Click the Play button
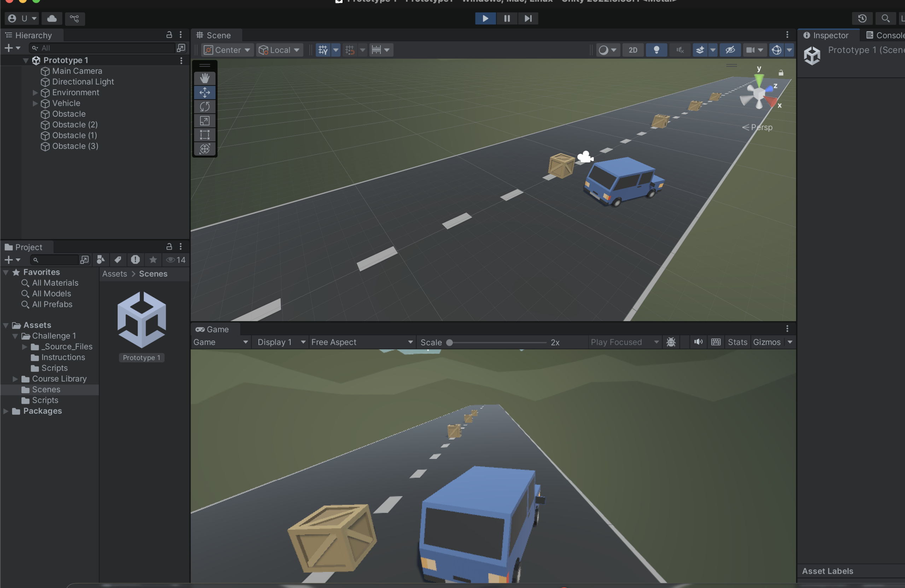Screen dimensions: 905x588 point(485,18)
